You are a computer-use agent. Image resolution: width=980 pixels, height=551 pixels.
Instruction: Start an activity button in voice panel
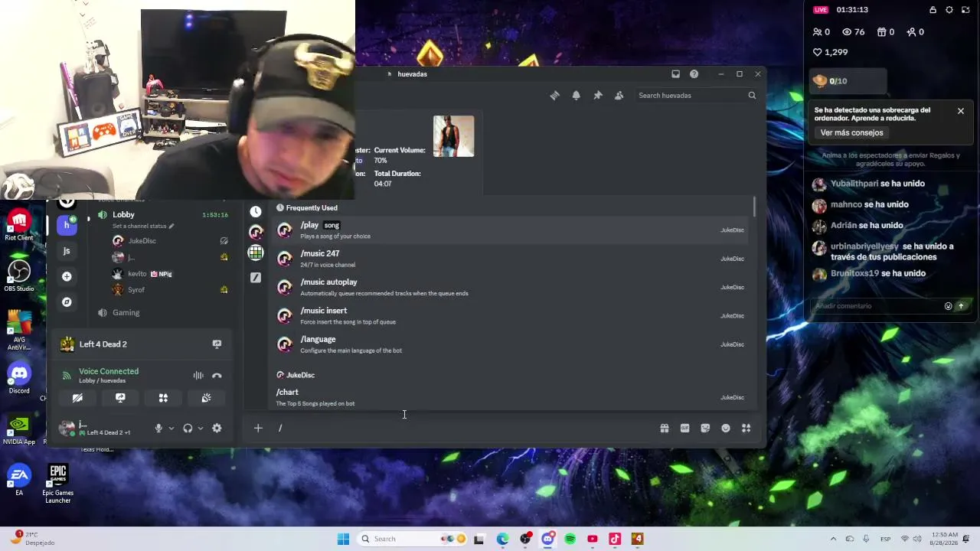click(163, 398)
